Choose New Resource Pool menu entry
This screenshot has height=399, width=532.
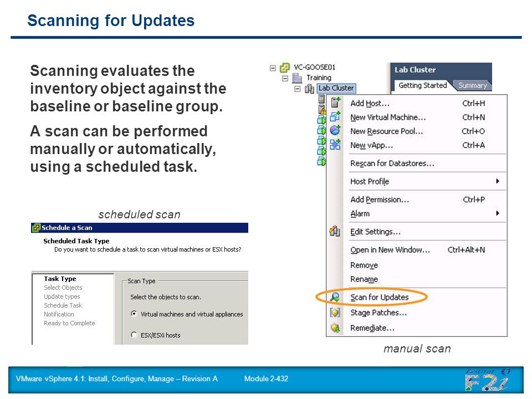pos(417,131)
